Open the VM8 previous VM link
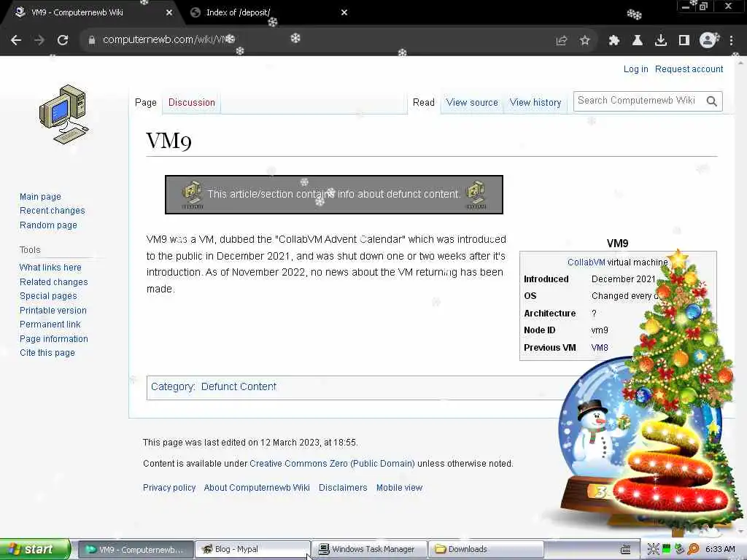 tap(600, 348)
